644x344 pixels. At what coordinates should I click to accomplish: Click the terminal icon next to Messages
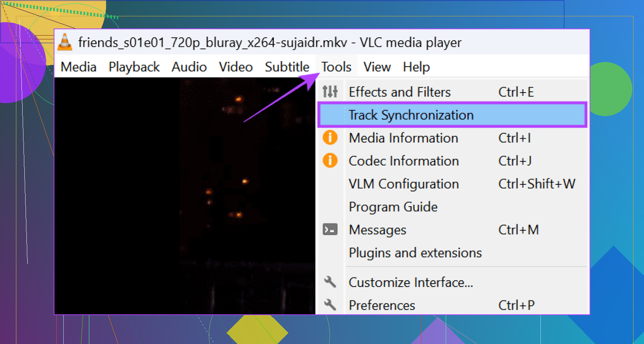(x=330, y=230)
